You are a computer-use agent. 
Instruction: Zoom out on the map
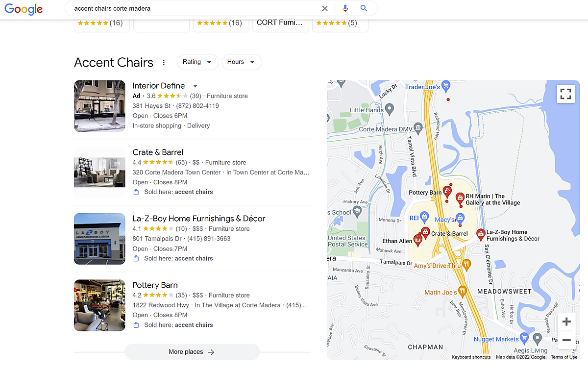(566, 340)
